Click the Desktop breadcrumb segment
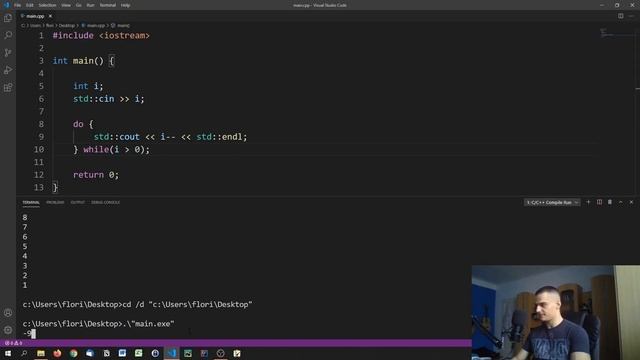The image size is (640, 360). pyautogui.click(x=67, y=25)
